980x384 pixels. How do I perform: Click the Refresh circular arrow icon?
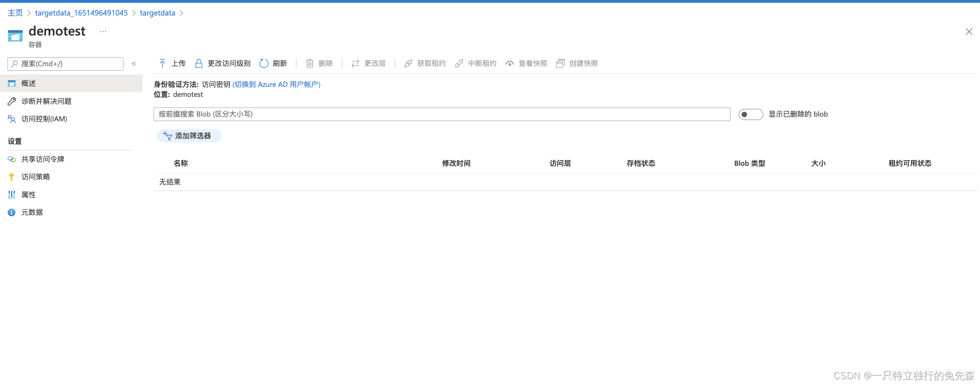point(264,63)
